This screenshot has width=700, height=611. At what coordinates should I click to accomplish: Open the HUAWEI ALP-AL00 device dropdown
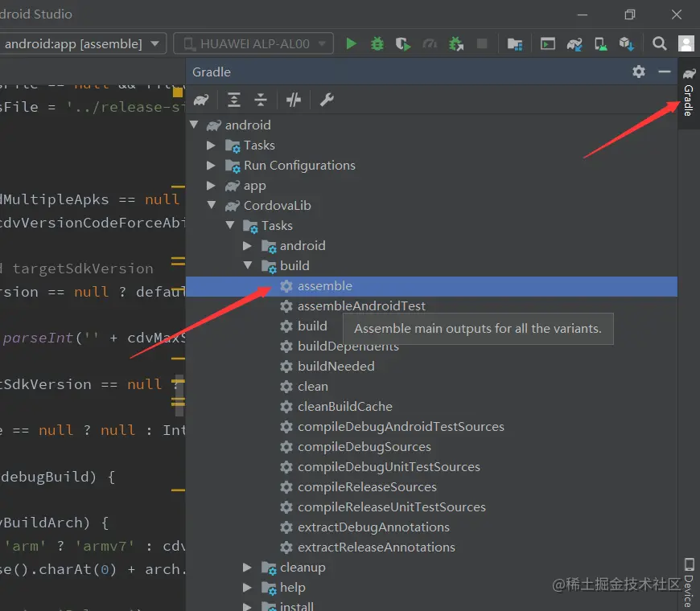click(253, 43)
